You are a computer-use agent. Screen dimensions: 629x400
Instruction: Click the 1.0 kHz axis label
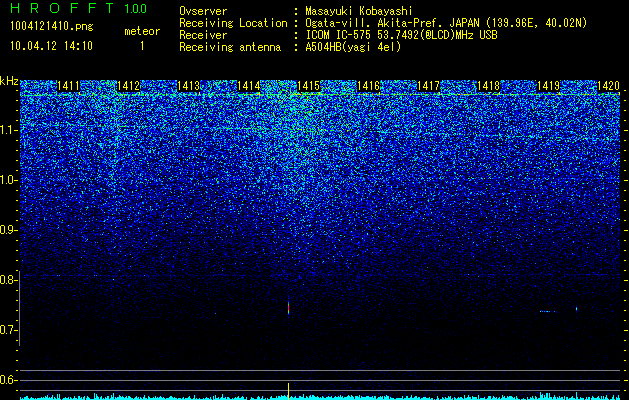[8, 180]
